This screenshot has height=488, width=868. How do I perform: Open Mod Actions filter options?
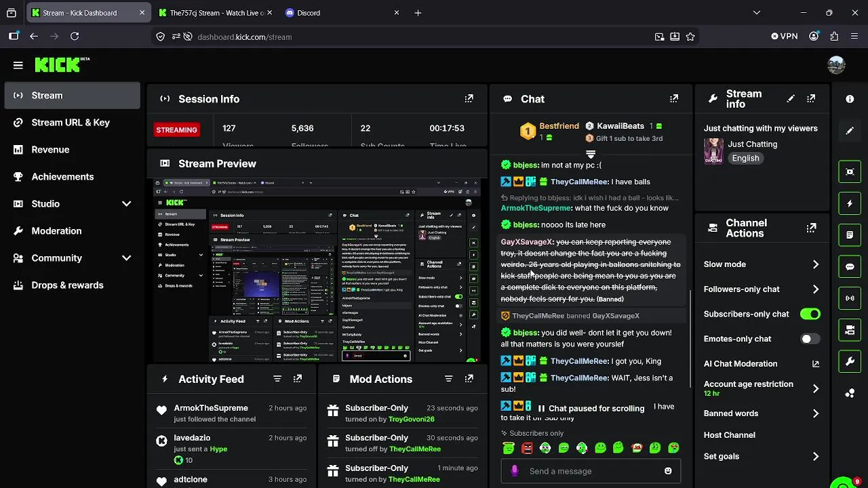448,379
